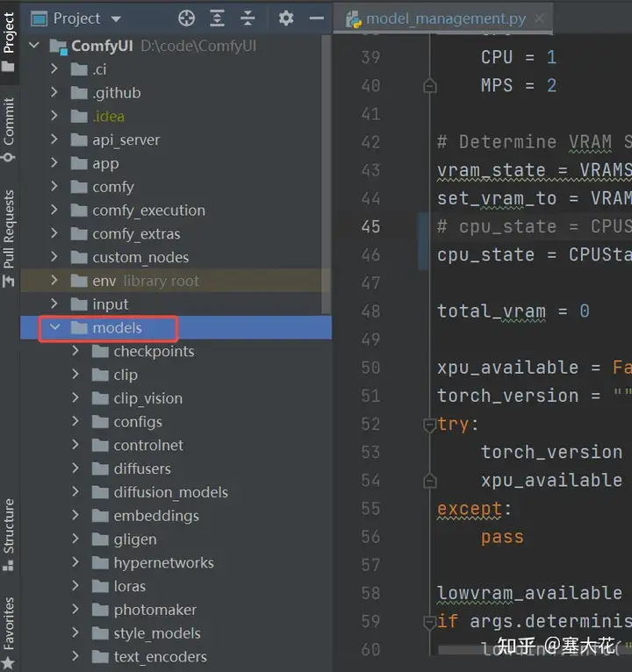Expand the api_server folder

(x=54, y=139)
